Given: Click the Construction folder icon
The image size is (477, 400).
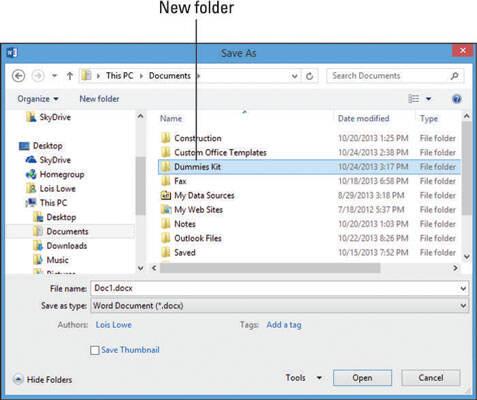Looking at the screenshot, I should [166, 138].
